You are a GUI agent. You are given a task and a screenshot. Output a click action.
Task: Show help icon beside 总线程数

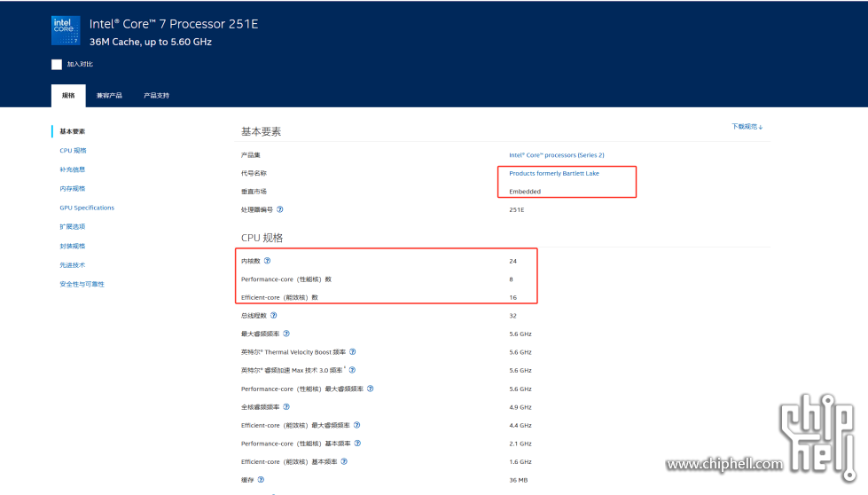273,316
